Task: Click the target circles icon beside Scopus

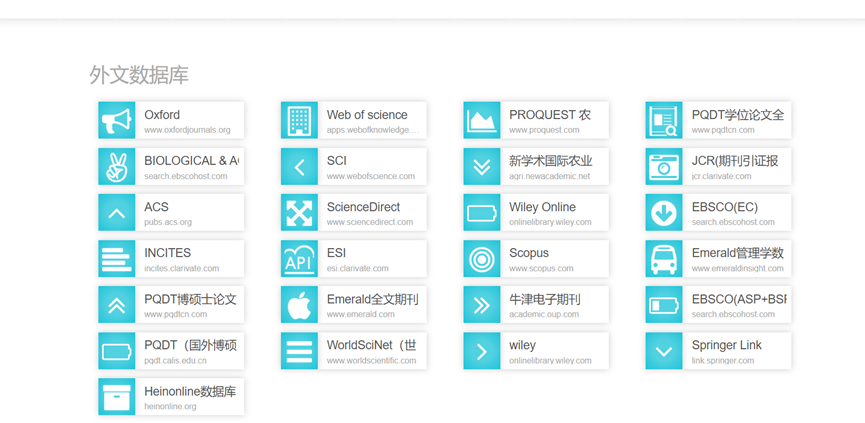Action: [x=482, y=259]
